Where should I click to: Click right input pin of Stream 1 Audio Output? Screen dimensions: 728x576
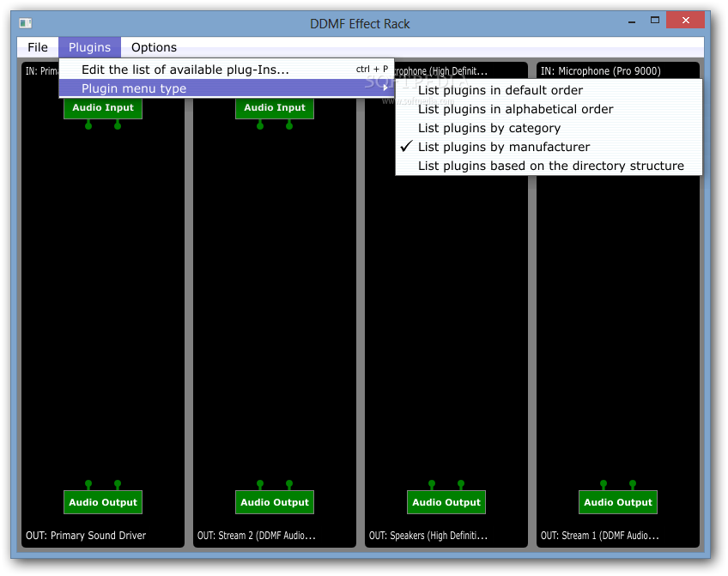tap(633, 485)
